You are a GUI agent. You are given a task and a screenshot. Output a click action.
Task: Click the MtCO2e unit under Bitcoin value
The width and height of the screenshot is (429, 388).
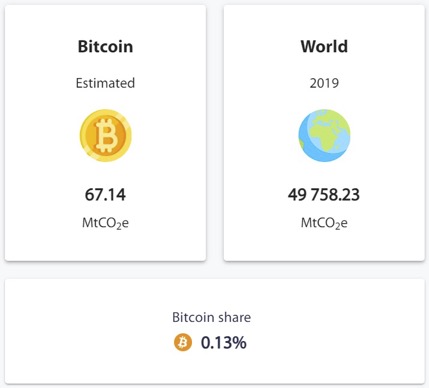tap(105, 223)
